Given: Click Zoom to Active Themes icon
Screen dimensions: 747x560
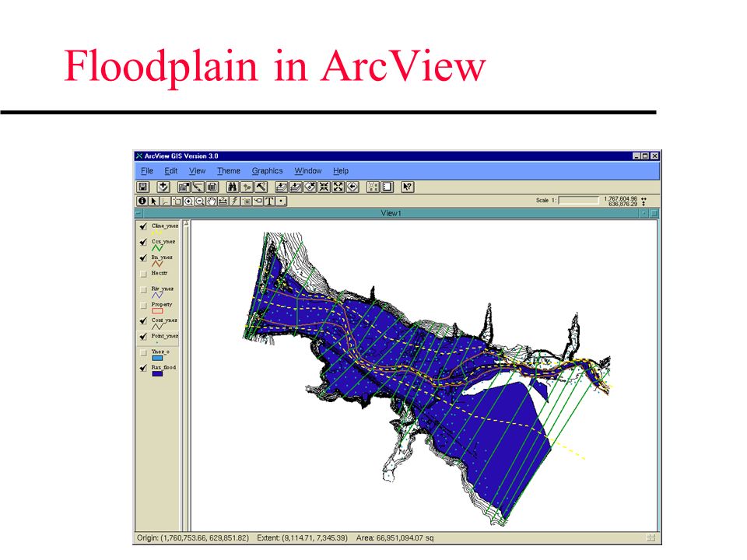Looking at the screenshot, I should tap(296, 187).
